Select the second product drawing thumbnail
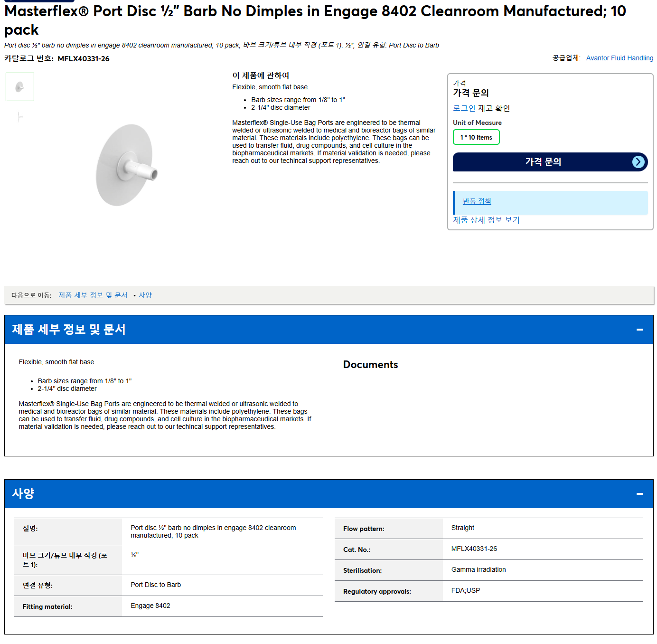The image size is (657, 644). [20, 117]
